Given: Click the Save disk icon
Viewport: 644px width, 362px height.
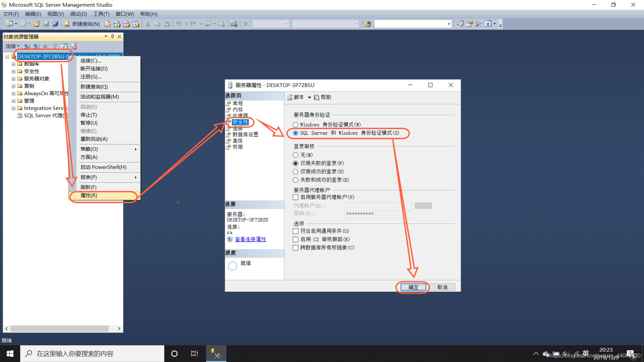Looking at the screenshot, I should click(46, 24).
